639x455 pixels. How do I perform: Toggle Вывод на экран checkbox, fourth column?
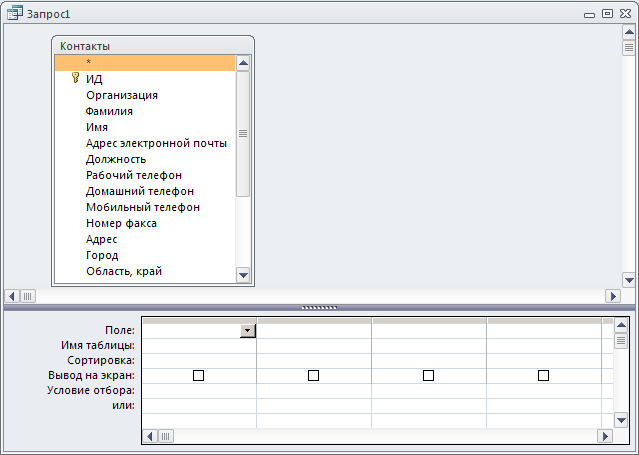(543, 375)
